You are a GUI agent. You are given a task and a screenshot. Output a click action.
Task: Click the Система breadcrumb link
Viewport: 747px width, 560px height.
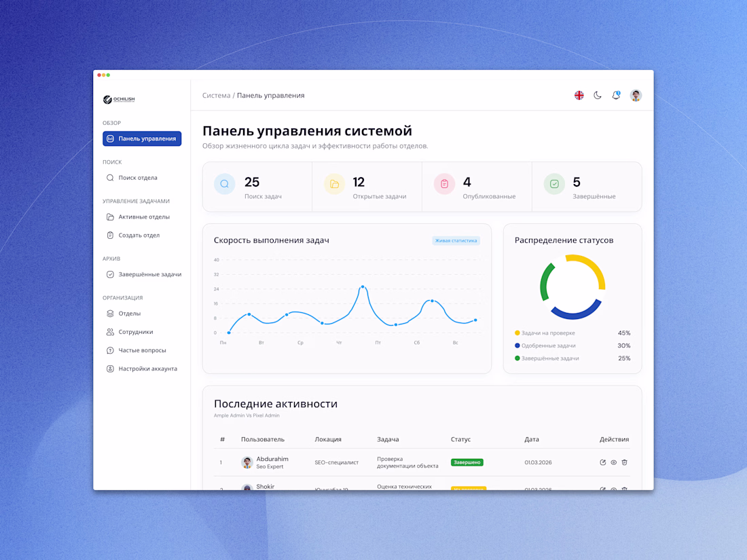click(216, 95)
